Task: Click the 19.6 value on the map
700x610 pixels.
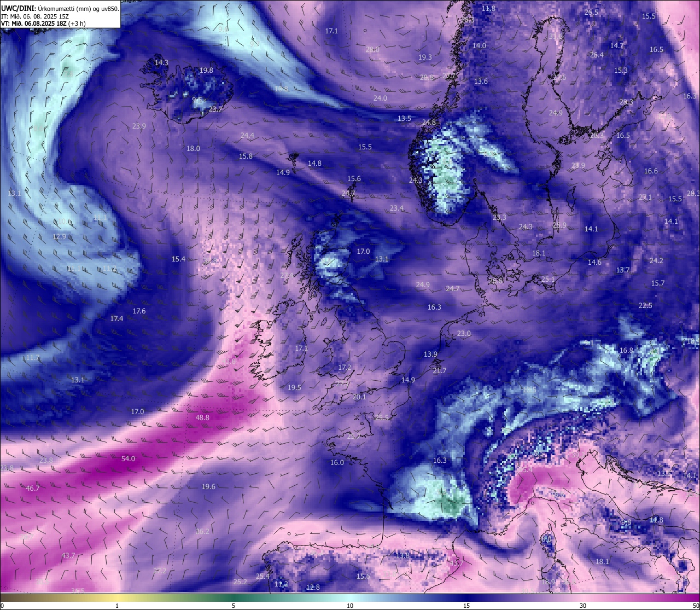Action: click(x=208, y=487)
